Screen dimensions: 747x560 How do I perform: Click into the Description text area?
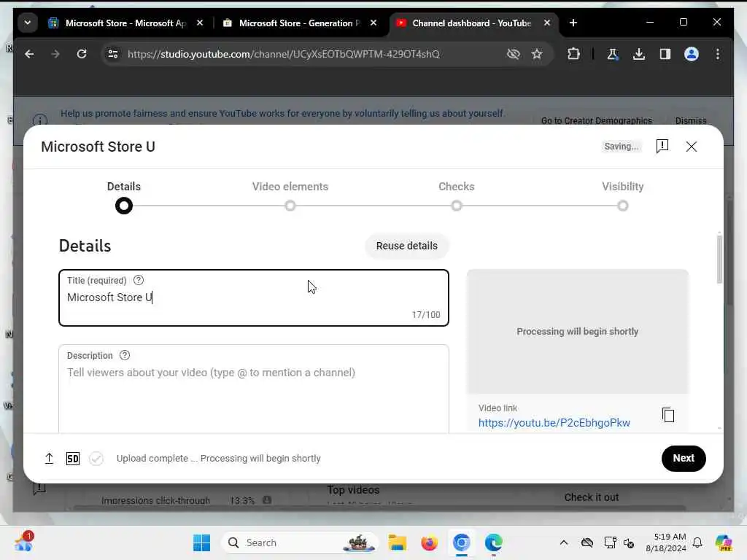254,389
